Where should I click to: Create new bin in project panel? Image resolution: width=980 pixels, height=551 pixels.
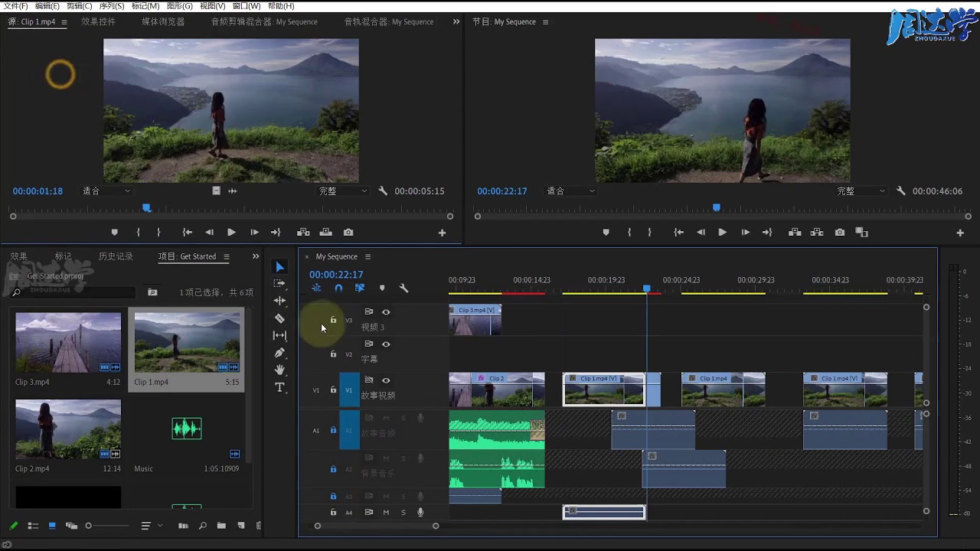[x=221, y=526]
